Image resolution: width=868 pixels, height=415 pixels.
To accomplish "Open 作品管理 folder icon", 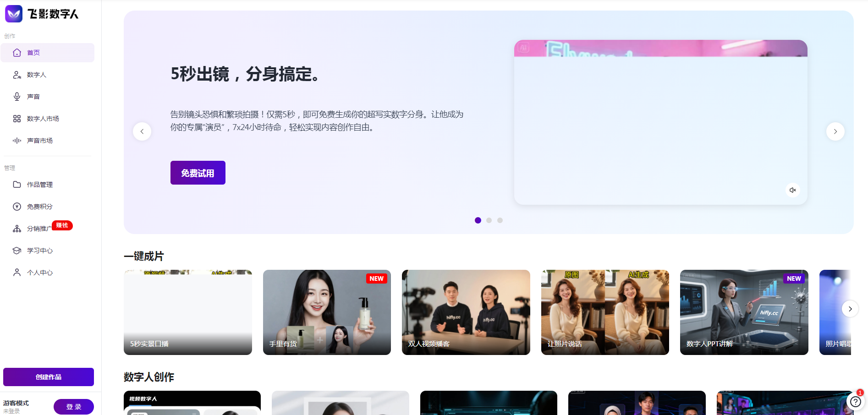I will (17, 185).
